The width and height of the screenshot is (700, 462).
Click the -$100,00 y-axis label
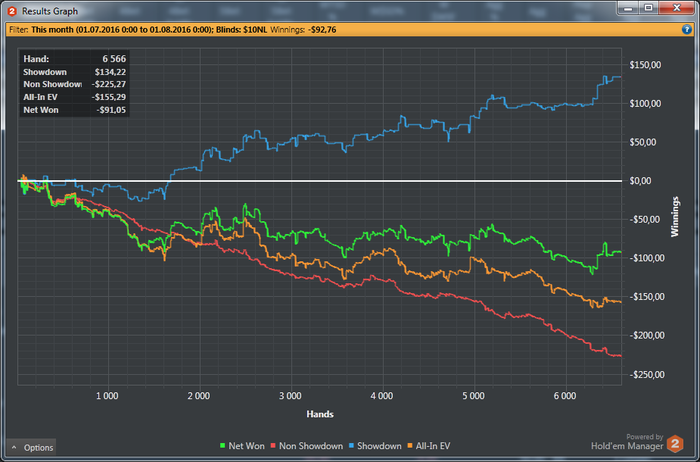click(647, 258)
